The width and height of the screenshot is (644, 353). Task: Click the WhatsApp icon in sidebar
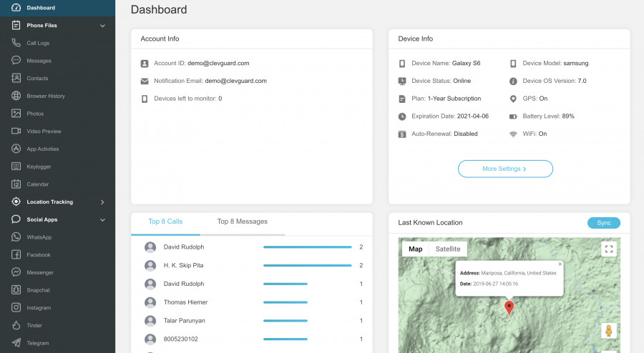(16, 237)
